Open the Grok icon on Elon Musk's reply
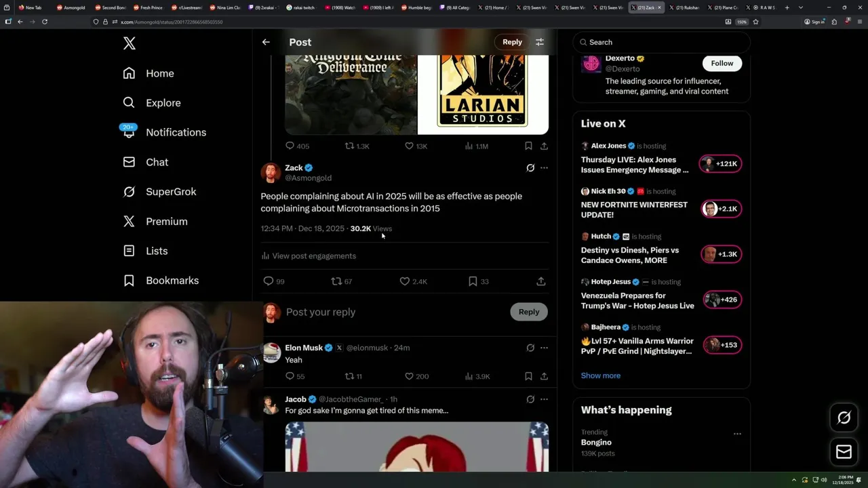The height and width of the screenshot is (488, 868). click(x=530, y=348)
